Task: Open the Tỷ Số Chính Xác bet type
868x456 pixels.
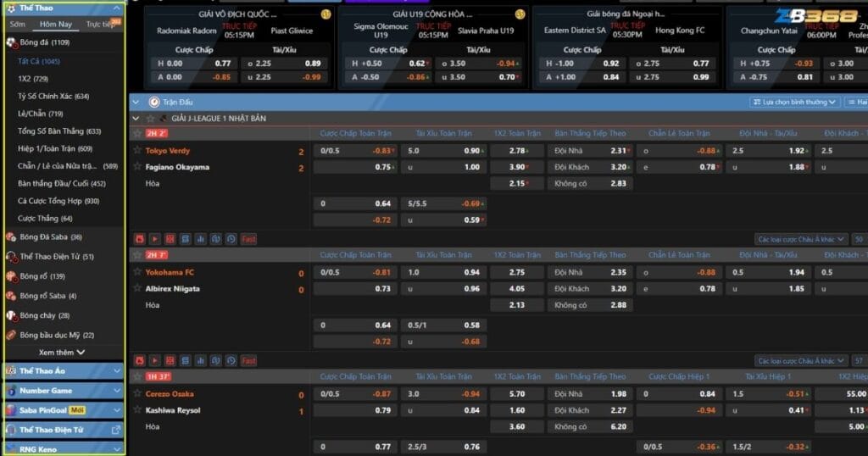Action: tap(53, 96)
